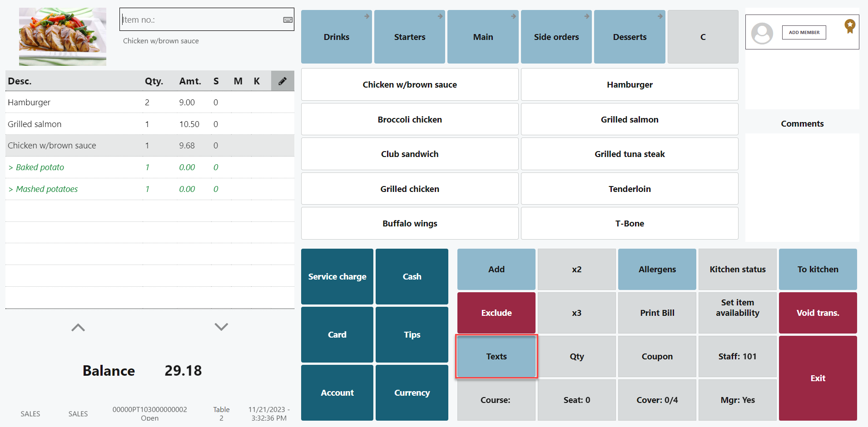Screen dimensions: 868x427
Task: Open the on-screen keyboard icon in item field
Action: (x=288, y=20)
